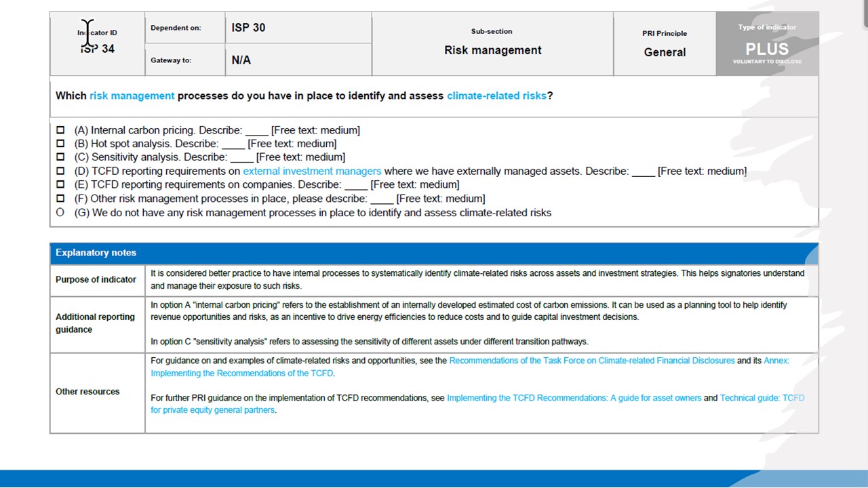Tick checkbox (E) TCFD reporting requirements on companies
The width and height of the screenshot is (868, 488).
click(60, 184)
